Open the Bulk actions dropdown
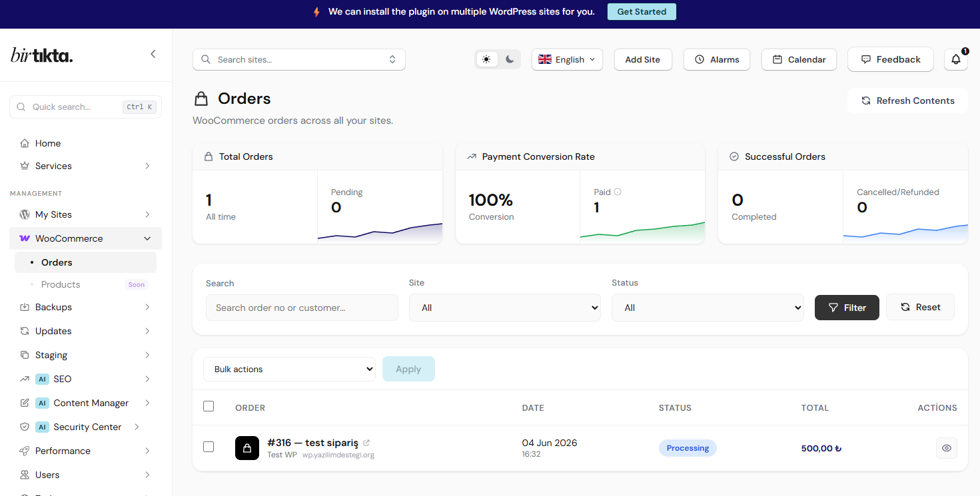Screen dimensions: 980x496 (x=289, y=369)
